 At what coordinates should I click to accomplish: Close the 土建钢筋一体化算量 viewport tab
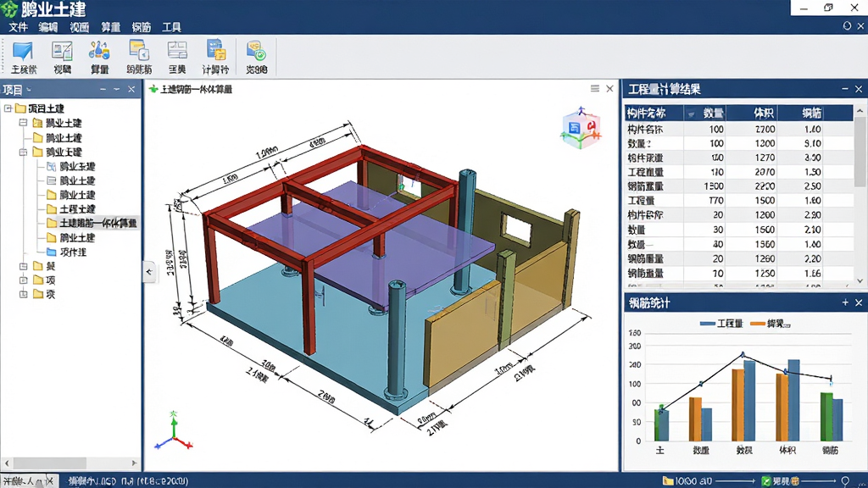(609, 88)
